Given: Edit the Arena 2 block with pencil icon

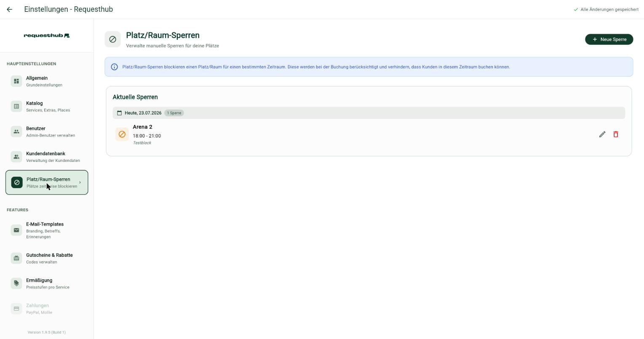Looking at the screenshot, I should click(x=602, y=134).
